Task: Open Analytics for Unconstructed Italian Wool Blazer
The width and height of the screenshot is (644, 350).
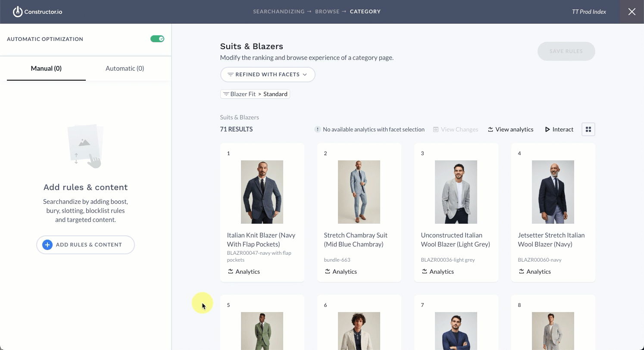Action: click(x=438, y=272)
